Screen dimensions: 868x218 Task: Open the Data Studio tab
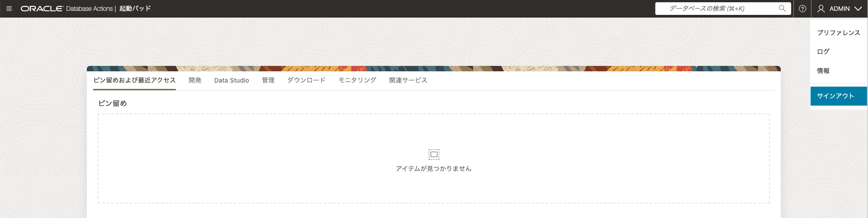[x=231, y=80]
